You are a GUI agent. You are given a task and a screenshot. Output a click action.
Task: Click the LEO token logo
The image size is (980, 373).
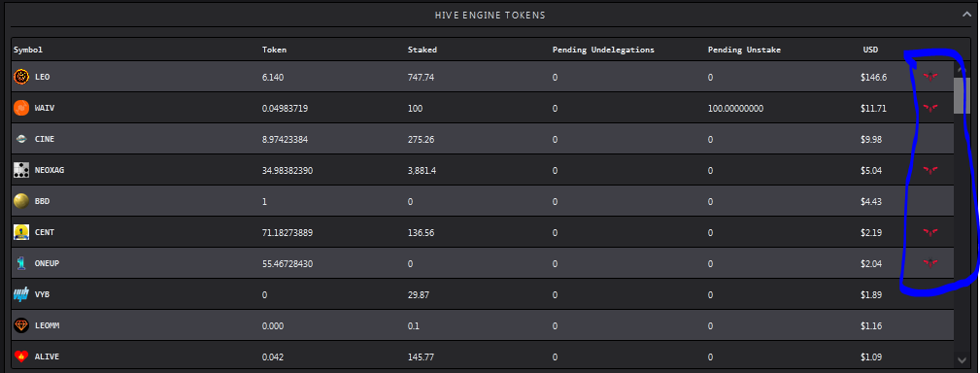point(21,77)
